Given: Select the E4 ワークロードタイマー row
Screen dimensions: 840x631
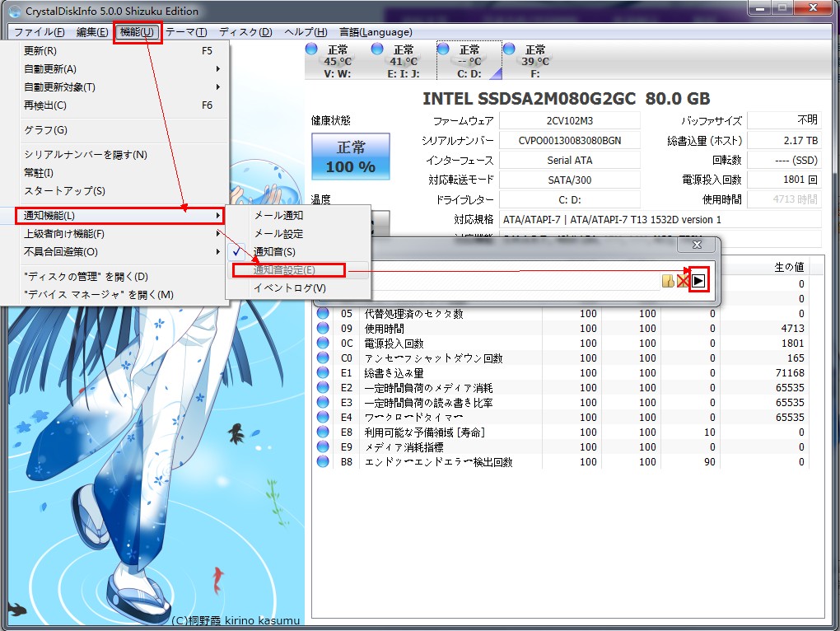Looking at the screenshot, I should (x=561, y=418).
